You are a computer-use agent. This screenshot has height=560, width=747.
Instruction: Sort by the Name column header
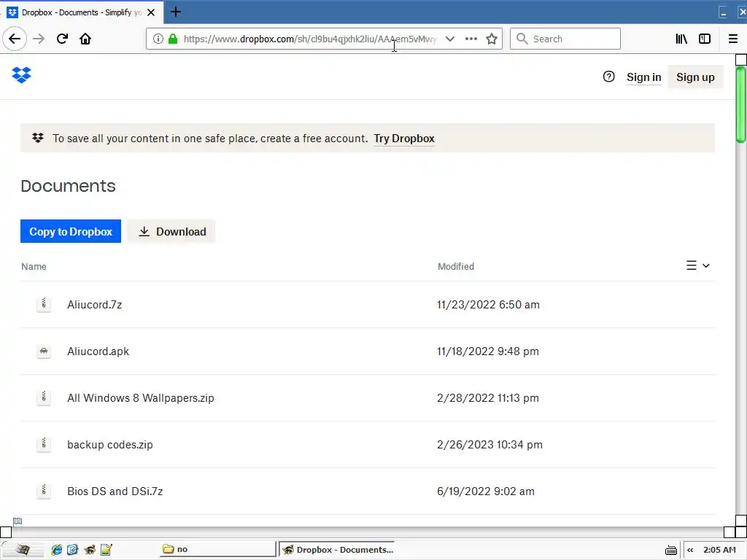[x=34, y=267]
